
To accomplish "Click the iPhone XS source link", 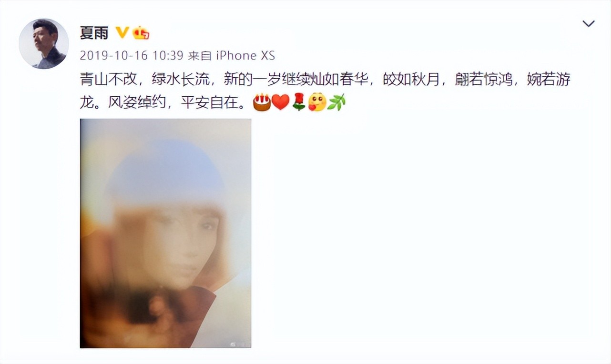I will [x=245, y=56].
